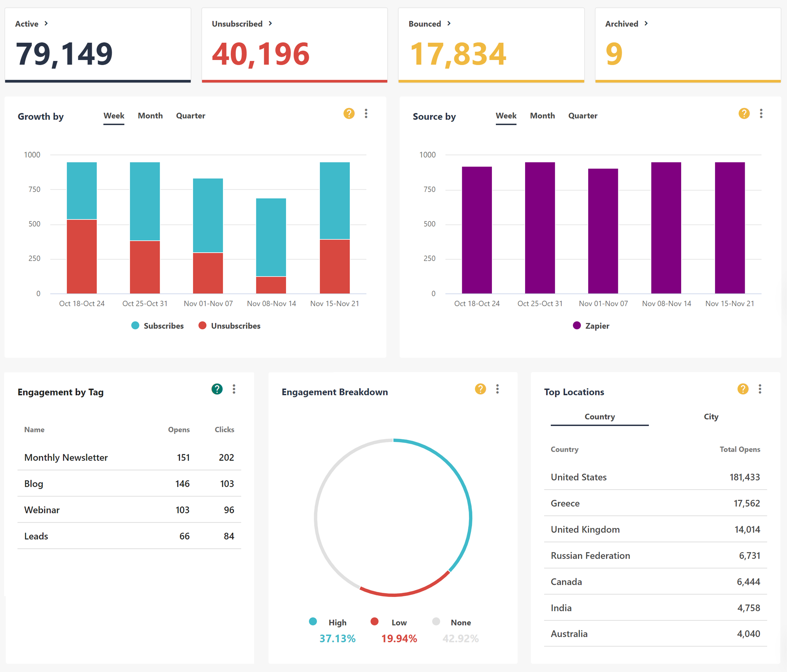Open Engagement Breakdown options menu

coord(497,389)
